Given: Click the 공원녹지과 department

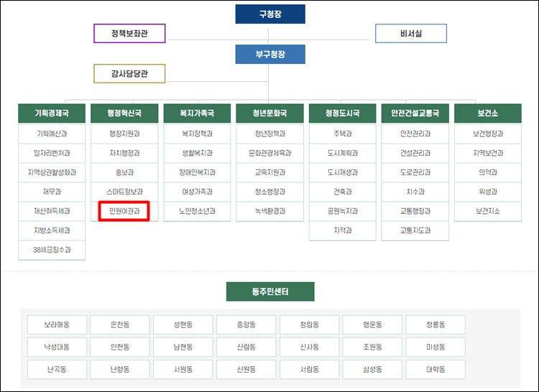Looking at the screenshot, I should [343, 211].
